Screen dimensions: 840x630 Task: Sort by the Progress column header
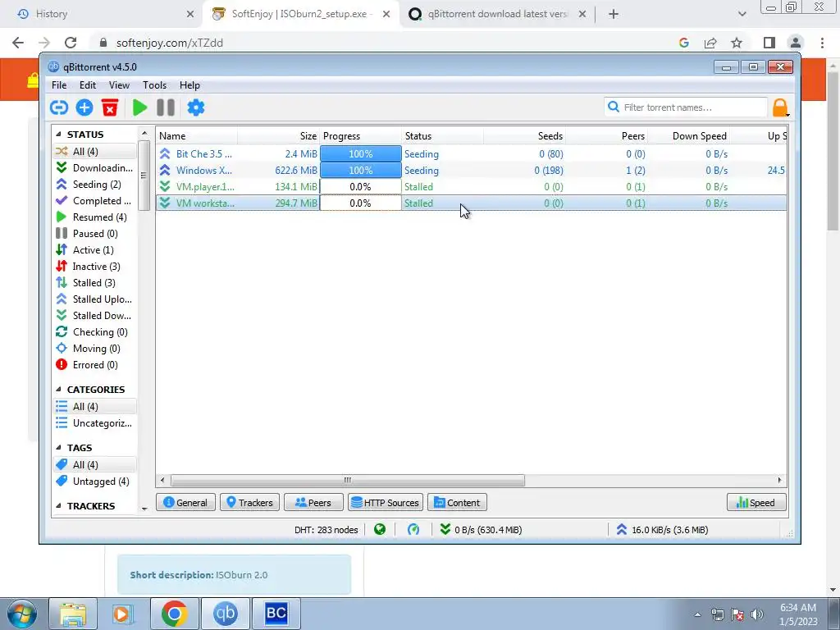click(361, 136)
